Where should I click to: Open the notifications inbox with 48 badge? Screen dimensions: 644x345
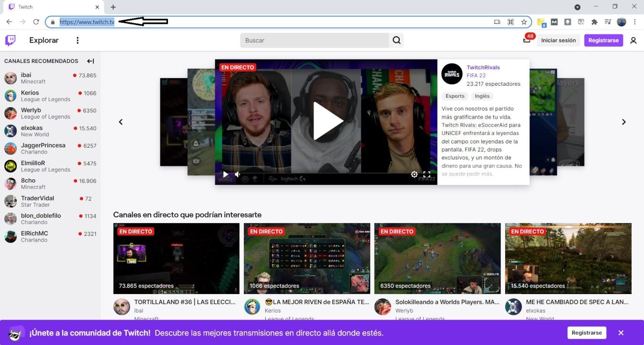click(x=527, y=41)
